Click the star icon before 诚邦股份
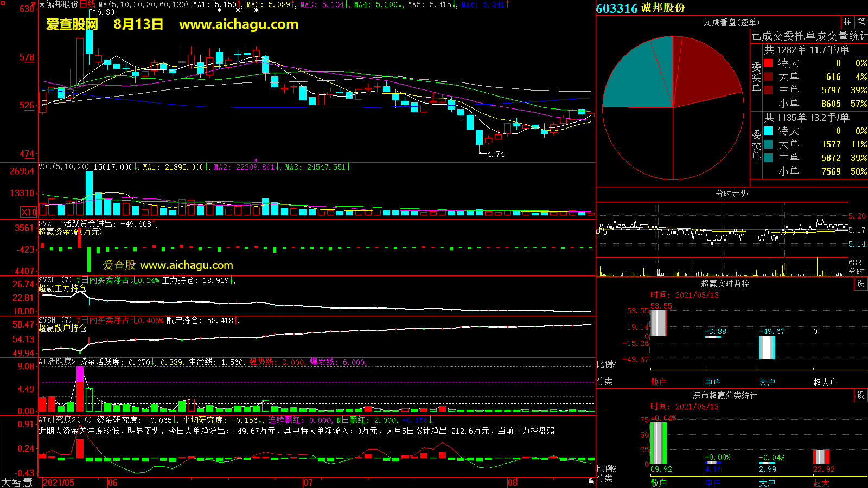 (42, 4)
